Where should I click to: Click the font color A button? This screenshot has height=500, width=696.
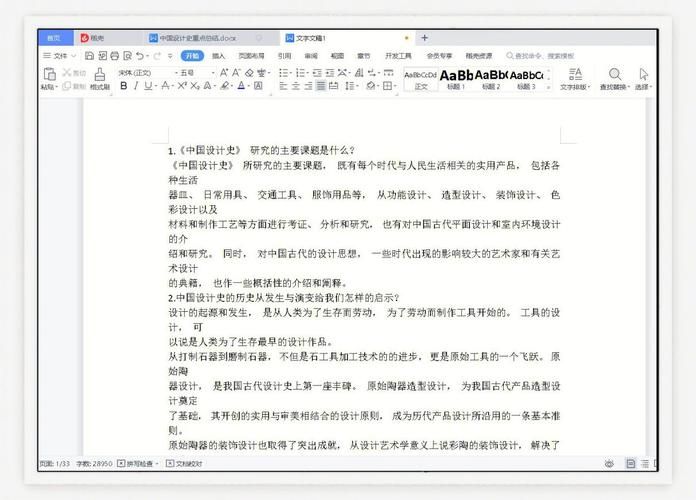[241, 86]
